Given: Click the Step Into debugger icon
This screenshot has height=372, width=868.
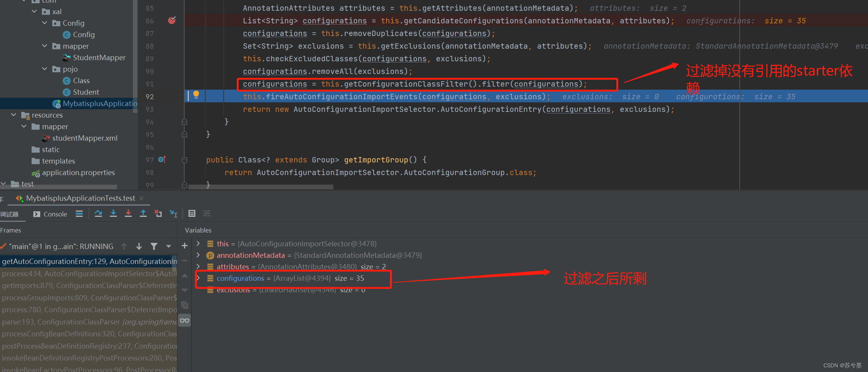Looking at the screenshot, I should [x=113, y=213].
